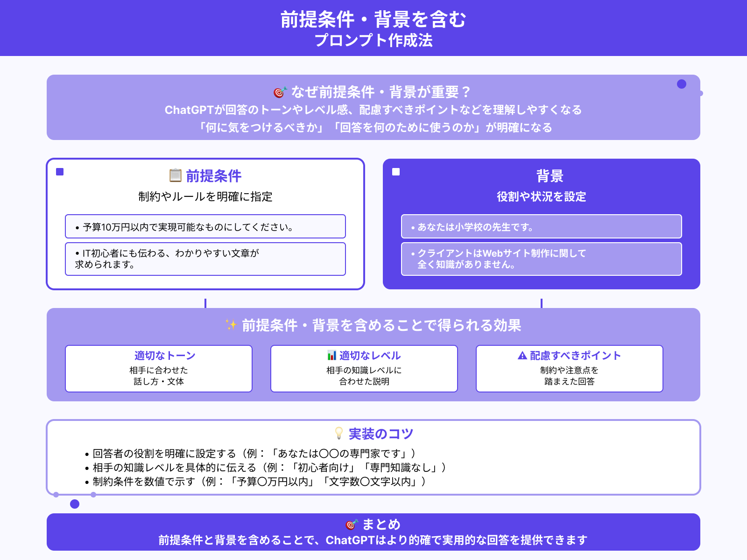Click the dark purple まとめ banner

tap(373, 532)
